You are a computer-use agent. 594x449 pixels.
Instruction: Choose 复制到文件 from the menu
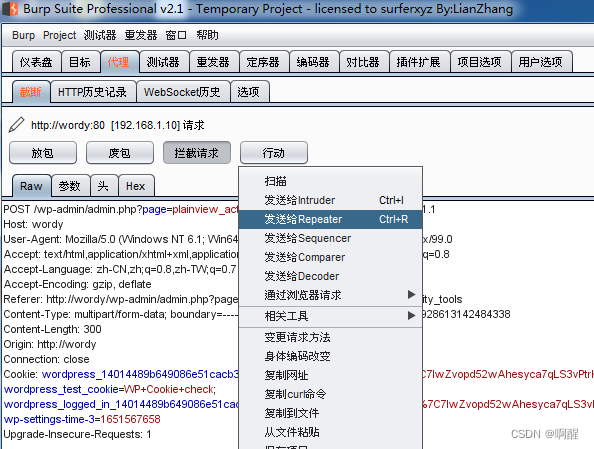click(330, 413)
